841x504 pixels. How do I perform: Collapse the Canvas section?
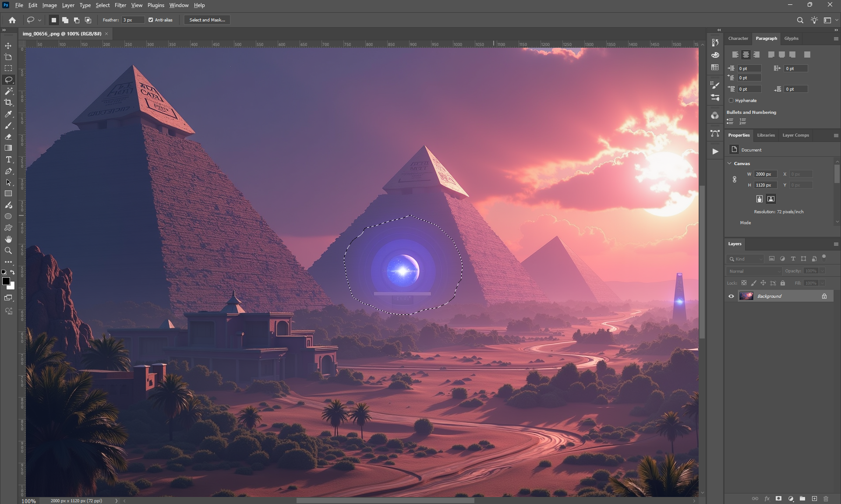coord(730,163)
